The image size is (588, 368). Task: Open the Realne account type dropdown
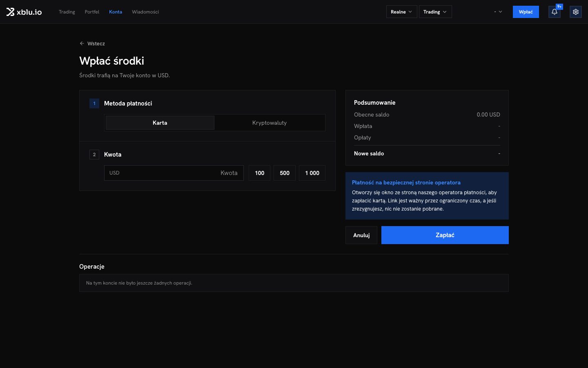[x=401, y=12]
